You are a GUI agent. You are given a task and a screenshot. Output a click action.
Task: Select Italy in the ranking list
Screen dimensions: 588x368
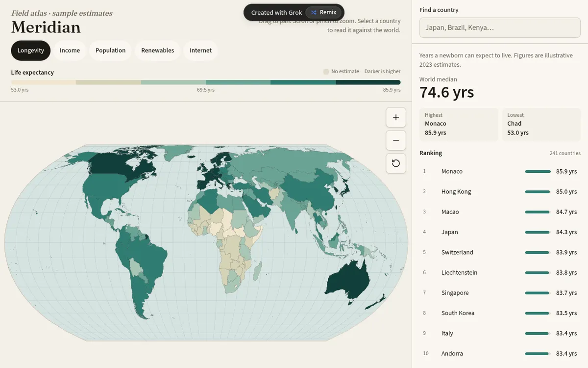click(500, 333)
